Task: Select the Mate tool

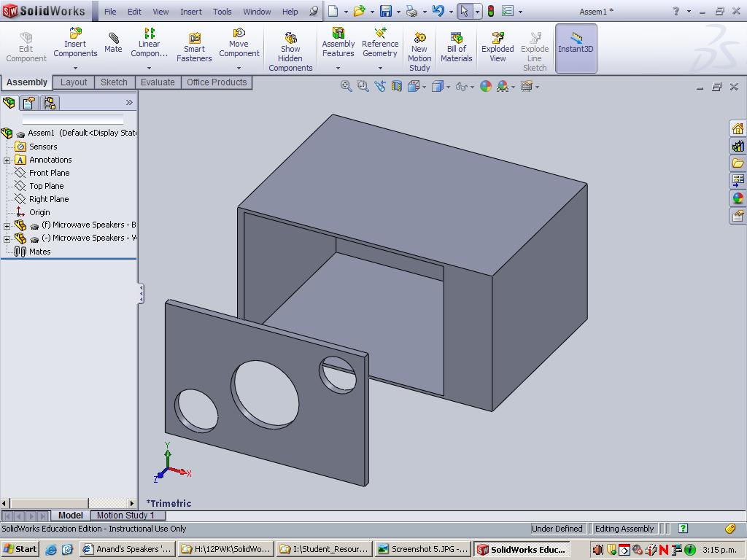Action: coord(113,40)
